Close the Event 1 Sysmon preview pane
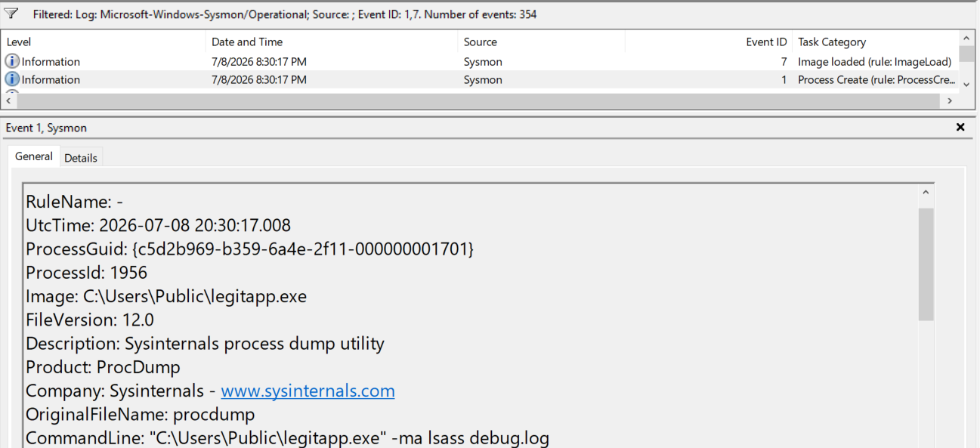 [960, 128]
